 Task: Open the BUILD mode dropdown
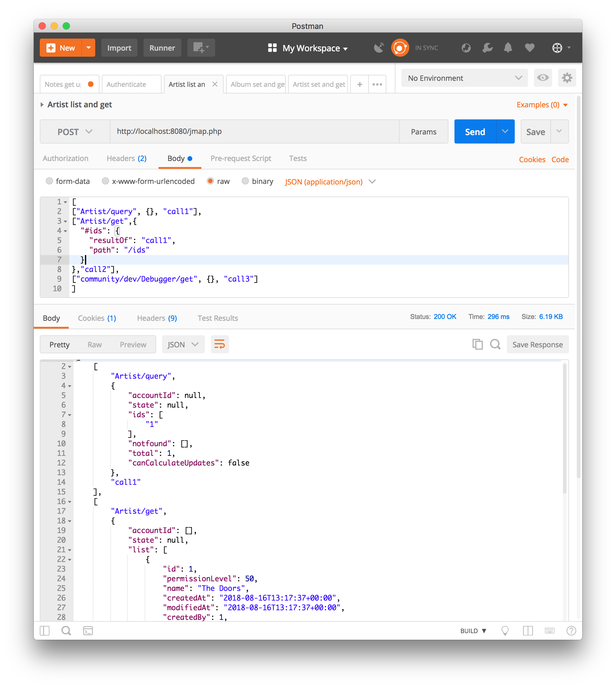473,631
